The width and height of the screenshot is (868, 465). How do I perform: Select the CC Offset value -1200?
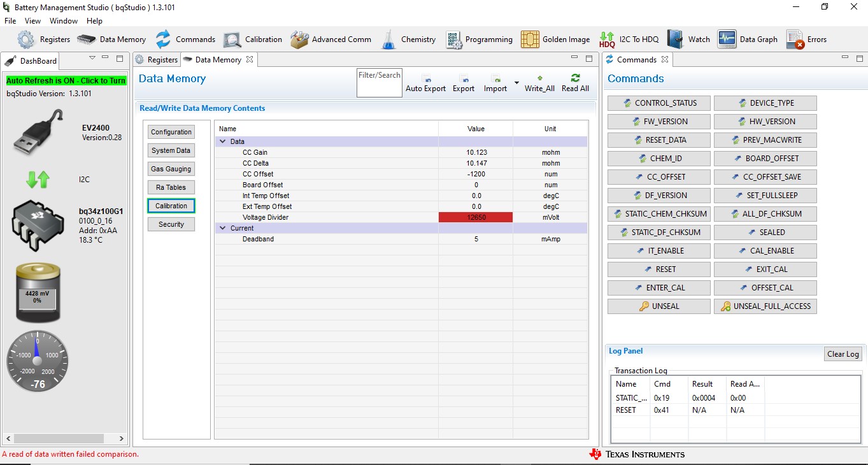click(476, 174)
